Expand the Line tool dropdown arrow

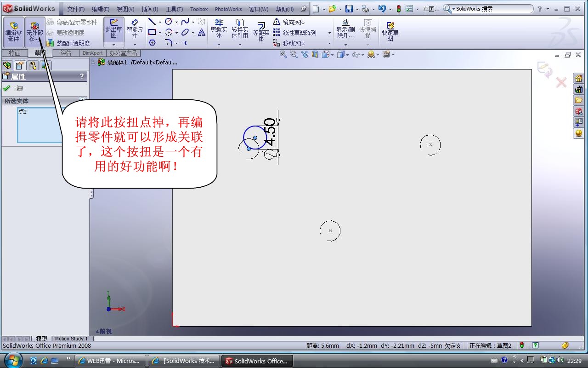coord(160,22)
